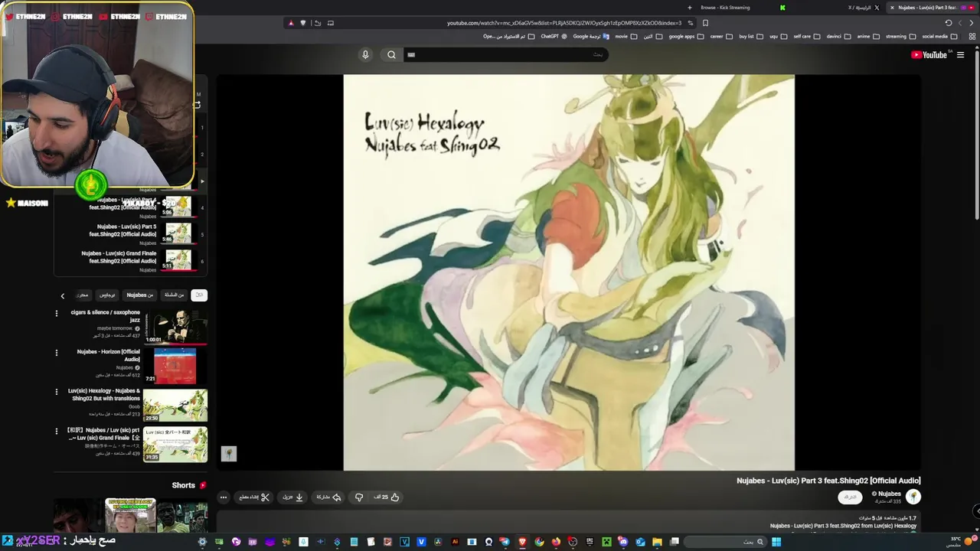Click the YouTube logo to go home
This screenshot has width=980, height=551.
pyautogui.click(x=929, y=54)
